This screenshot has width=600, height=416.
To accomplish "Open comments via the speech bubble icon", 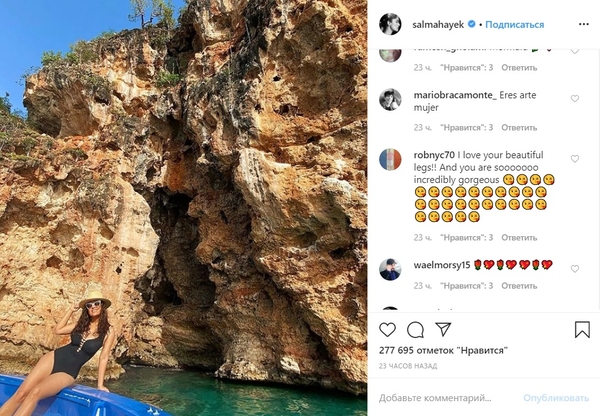I will tap(415, 329).
